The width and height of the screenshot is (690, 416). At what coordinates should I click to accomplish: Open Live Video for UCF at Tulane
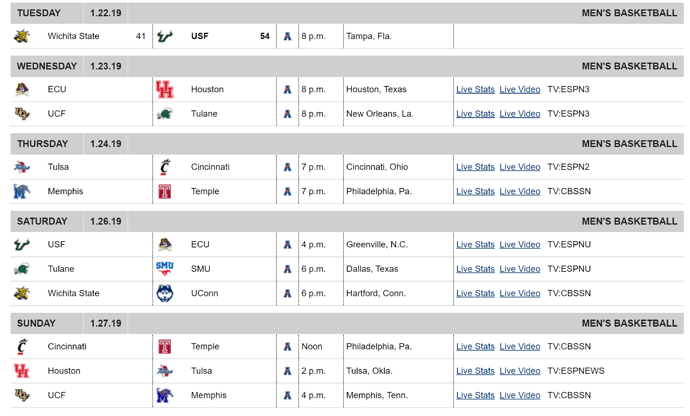point(520,114)
